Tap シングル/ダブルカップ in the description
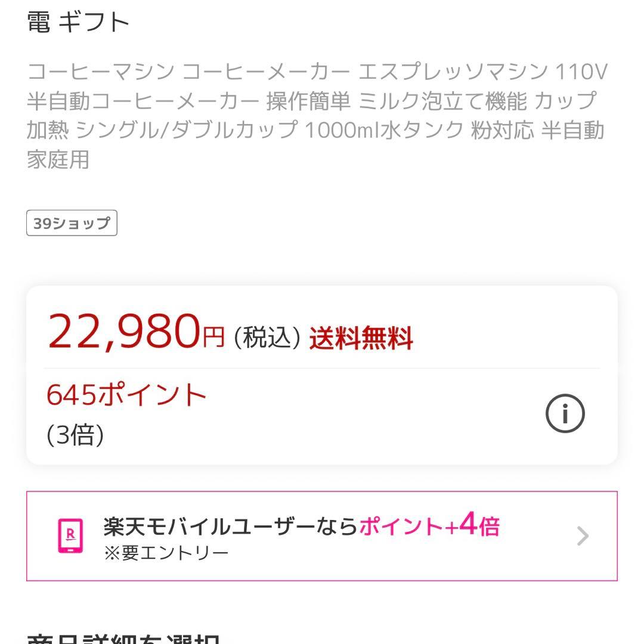This screenshot has width=644, height=644. pos(187,130)
